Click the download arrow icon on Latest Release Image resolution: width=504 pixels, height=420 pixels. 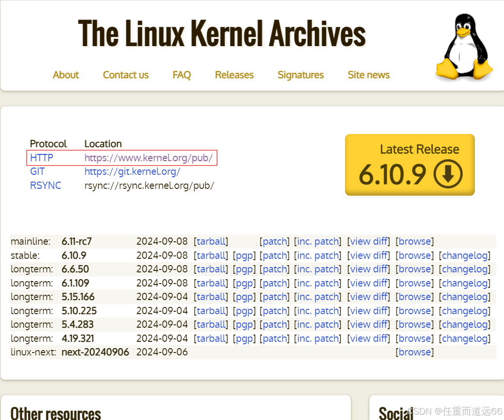click(x=448, y=174)
